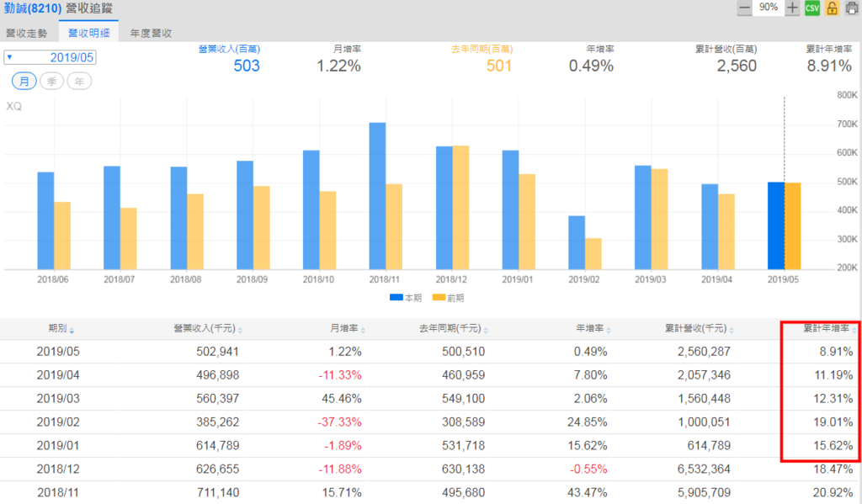
Task: Click the sort arrows beside the 月增率 table header
Action: pos(363,330)
